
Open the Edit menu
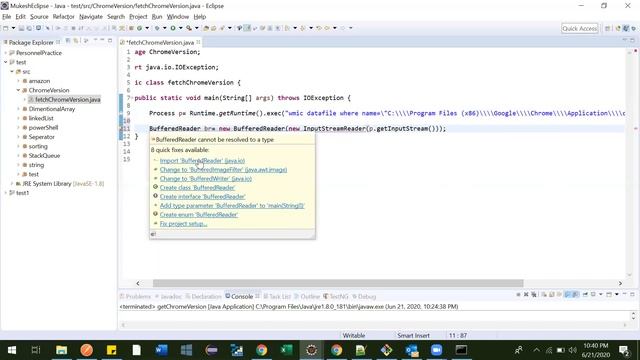point(20,17)
